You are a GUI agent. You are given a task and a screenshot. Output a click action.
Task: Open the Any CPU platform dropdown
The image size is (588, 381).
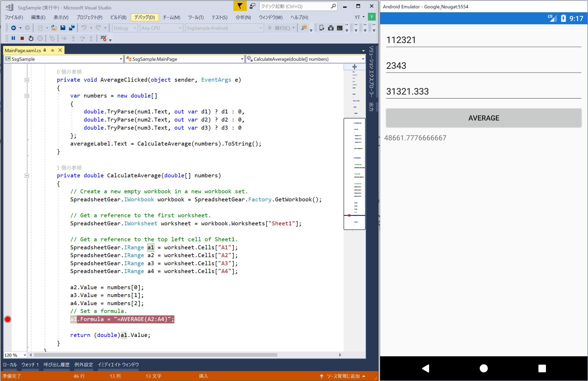[161, 28]
